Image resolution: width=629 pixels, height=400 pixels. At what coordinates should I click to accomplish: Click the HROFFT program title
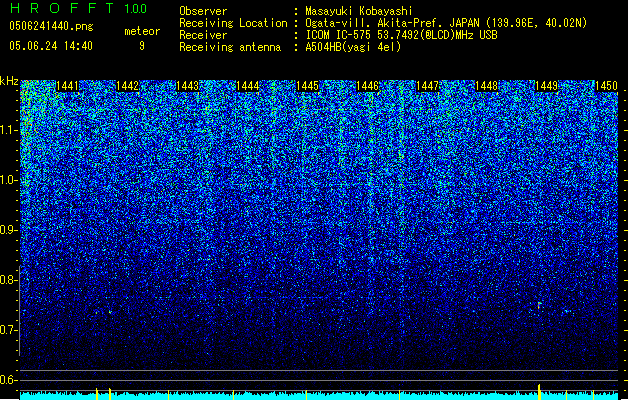click(x=62, y=8)
